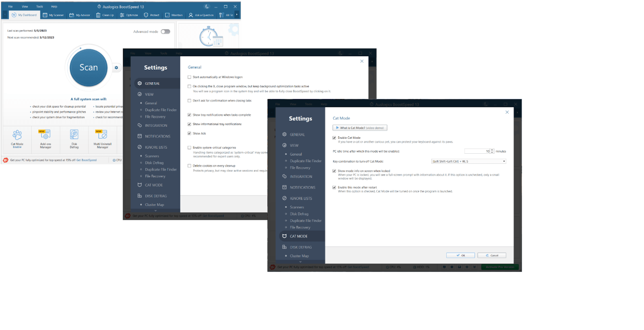Check Don't ask for confirmation when closing tabs
Image resolution: width=644 pixels, height=330 pixels.
point(189,101)
